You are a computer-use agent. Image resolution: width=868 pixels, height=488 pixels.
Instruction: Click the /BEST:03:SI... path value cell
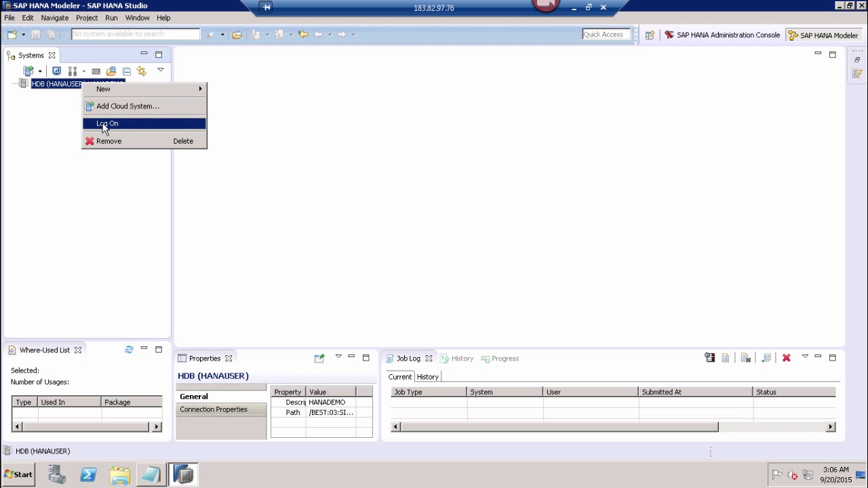tap(331, 412)
